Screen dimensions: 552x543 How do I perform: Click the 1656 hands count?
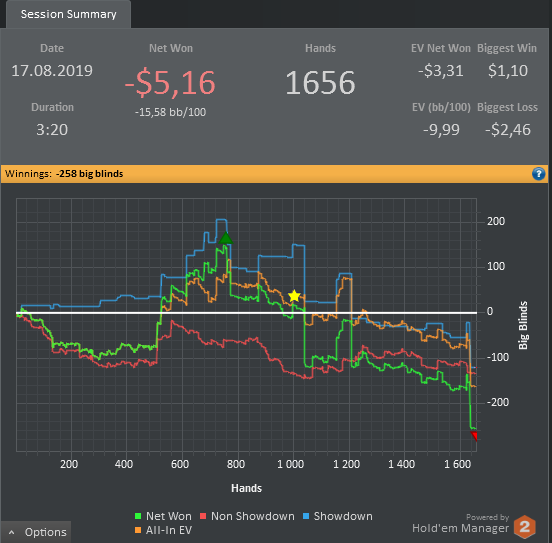[x=320, y=83]
